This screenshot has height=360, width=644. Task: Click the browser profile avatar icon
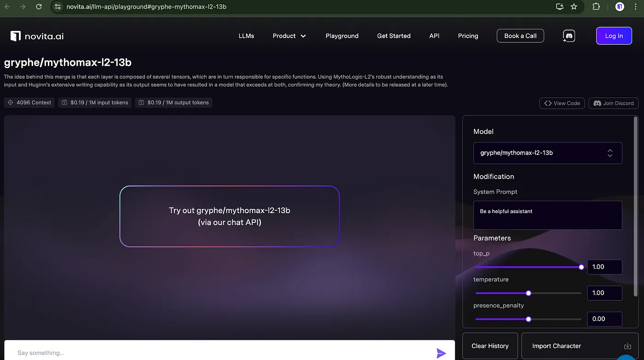pyautogui.click(x=619, y=6)
